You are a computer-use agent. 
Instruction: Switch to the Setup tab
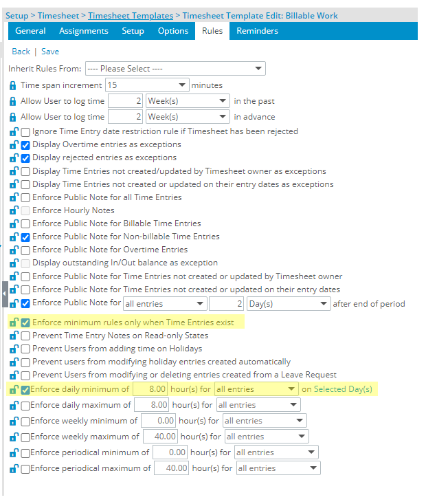coord(133,31)
